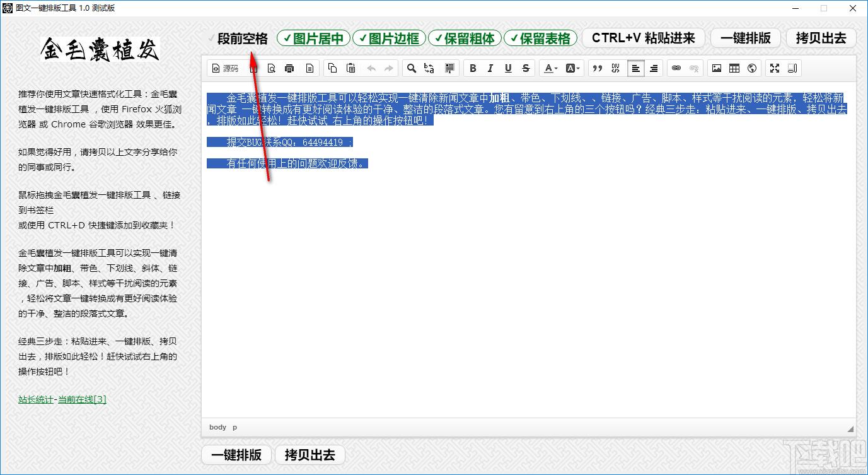
Task: Click the Insert Table icon
Action: (734, 68)
